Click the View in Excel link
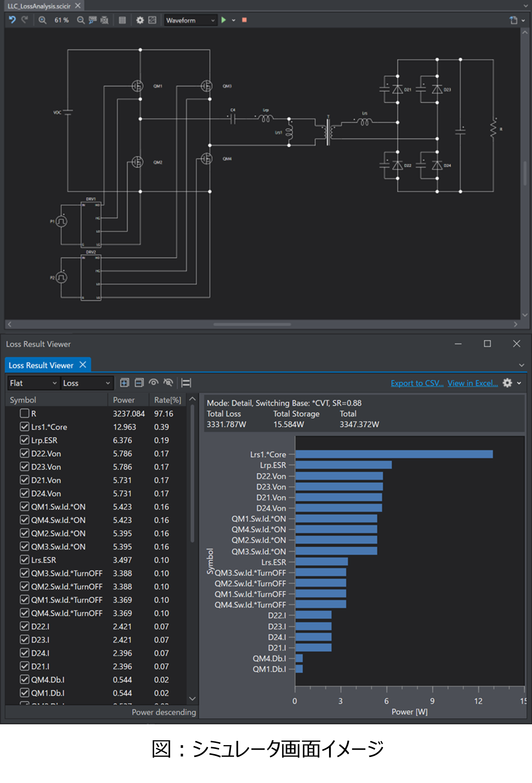Image resolution: width=532 pixels, height=783 pixels. point(472,383)
